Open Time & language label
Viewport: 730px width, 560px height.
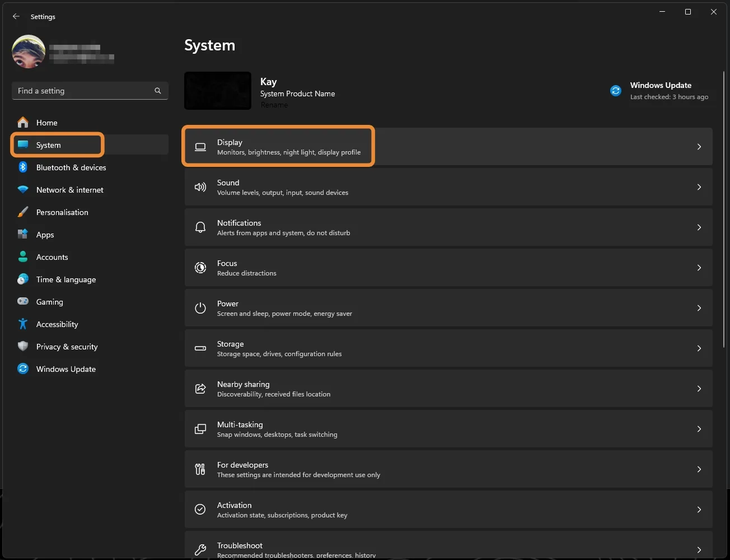coord(66,279)
